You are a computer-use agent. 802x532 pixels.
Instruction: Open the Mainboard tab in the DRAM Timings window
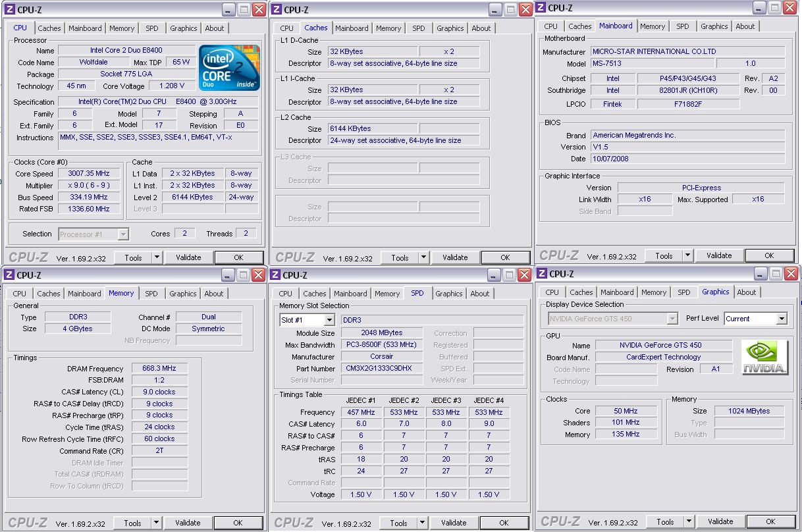[x=84, y=294]
